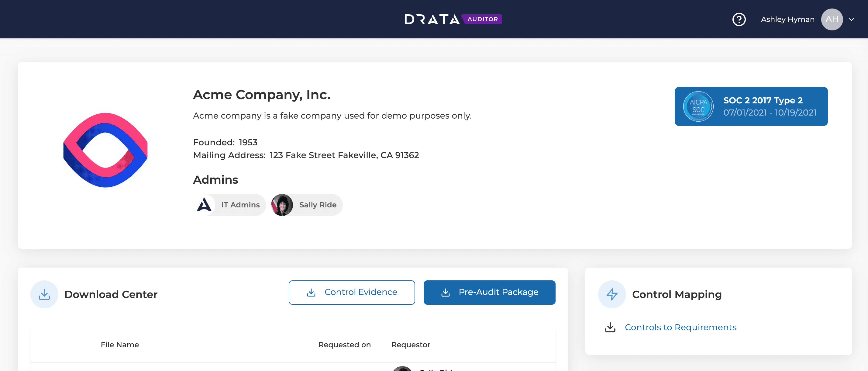
Task: Click Sally Ride's profile photo
Action: pyautogui.click(x=282, y=205)
